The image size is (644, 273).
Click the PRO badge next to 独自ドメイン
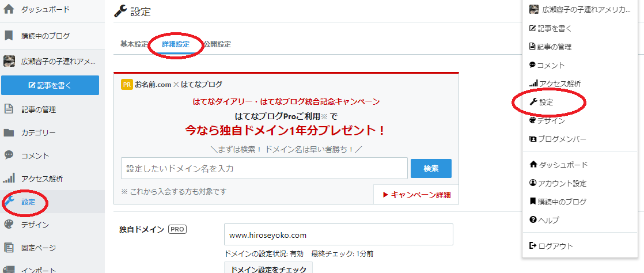pos(177,229)
